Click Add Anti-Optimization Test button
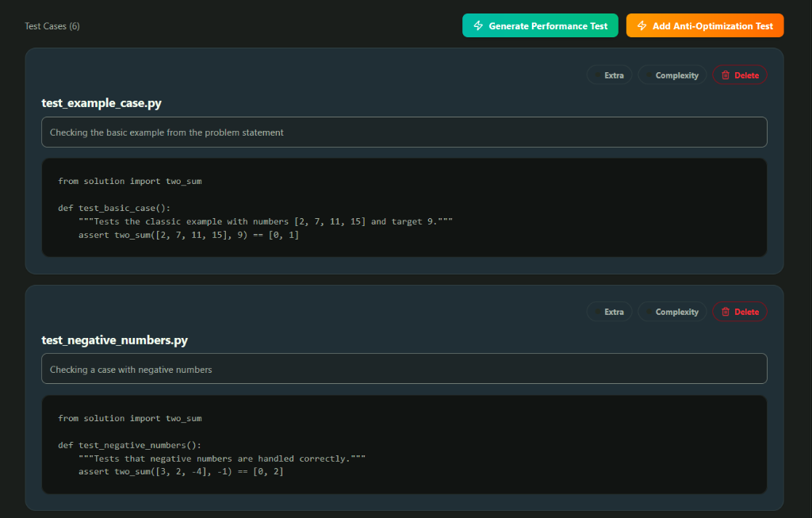The height and width of the screenshot is (518, 812). 705,25
